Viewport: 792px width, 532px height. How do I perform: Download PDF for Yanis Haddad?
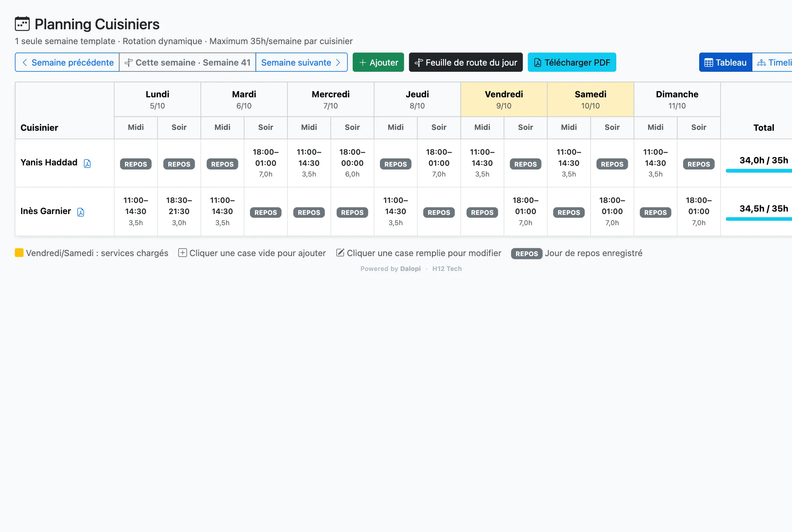click(87, 163)
